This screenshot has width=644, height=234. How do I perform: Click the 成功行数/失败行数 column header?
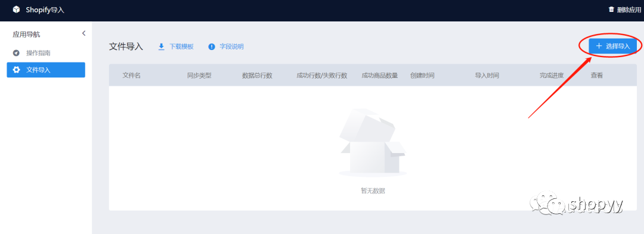[322, 76]
